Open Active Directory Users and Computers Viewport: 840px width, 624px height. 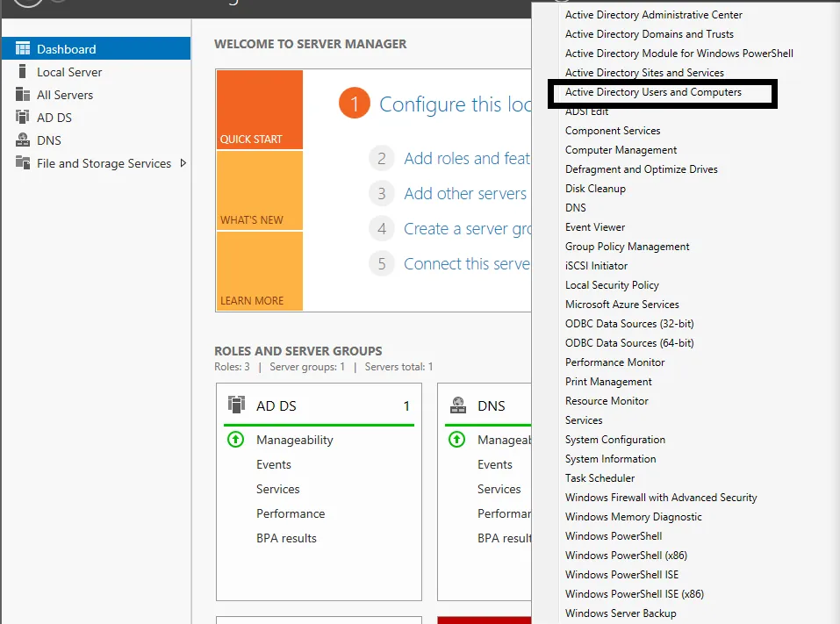pos(653,92)
